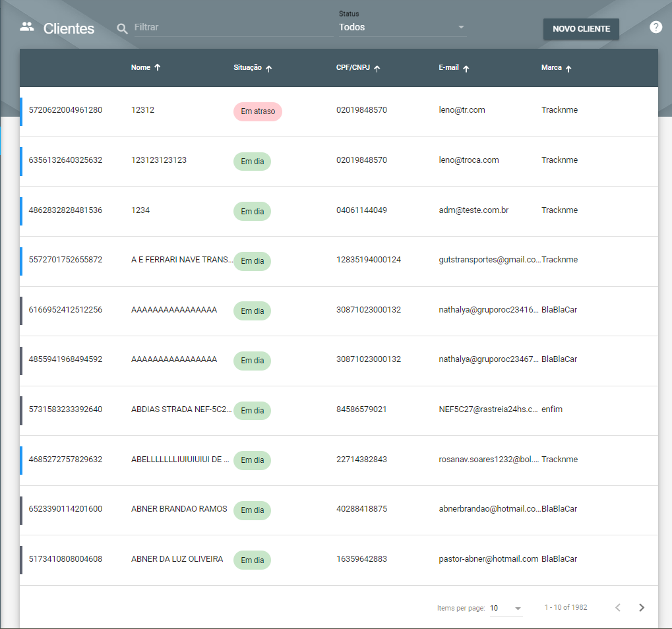This screenshot has height=629, width=672.
Task: Click the CPF/CNPJ column header
Action: [x=353, y=67]
